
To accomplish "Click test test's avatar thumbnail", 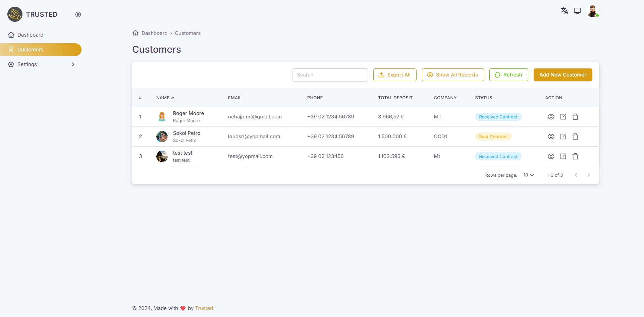I will (x=162, y=156).
